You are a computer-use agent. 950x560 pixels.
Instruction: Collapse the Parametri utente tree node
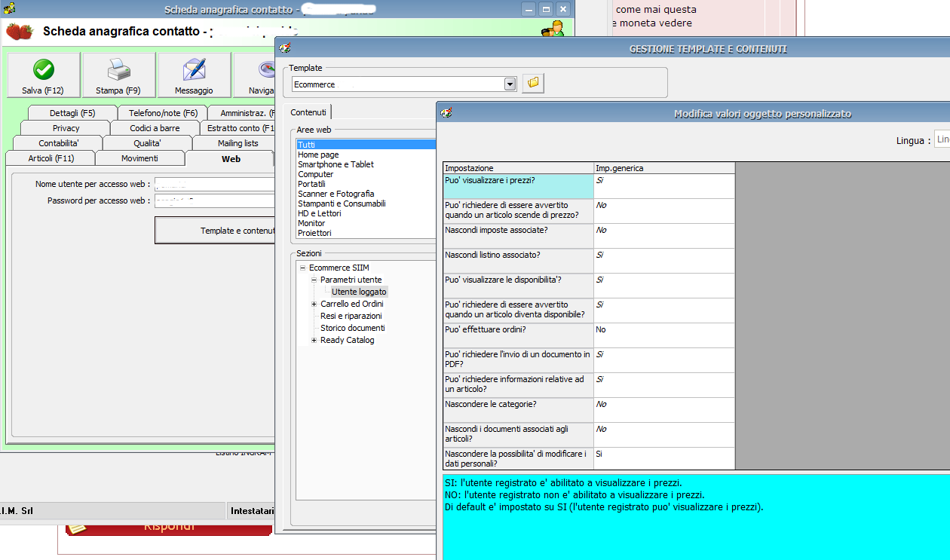click(314, 280)
